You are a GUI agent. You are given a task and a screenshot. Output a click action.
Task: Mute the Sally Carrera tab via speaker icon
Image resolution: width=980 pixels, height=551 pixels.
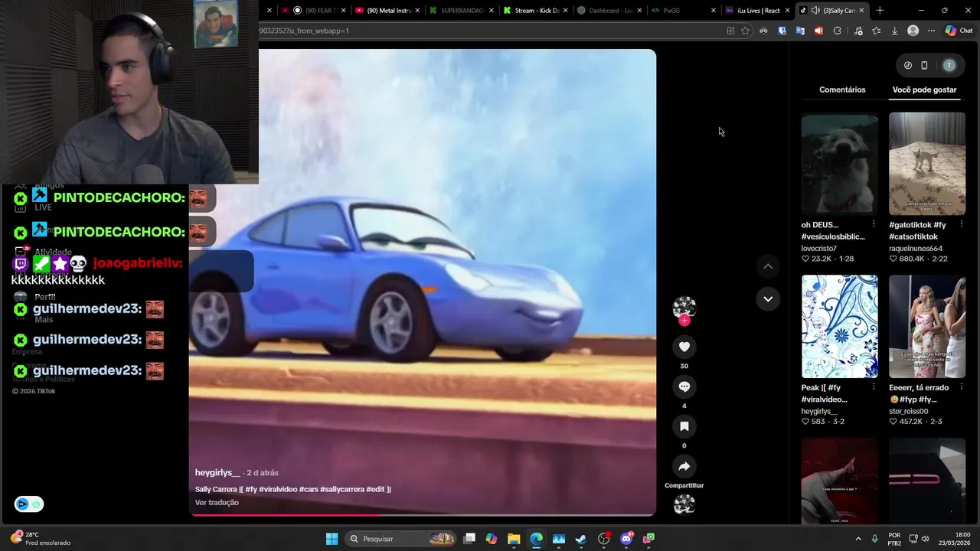815,11
